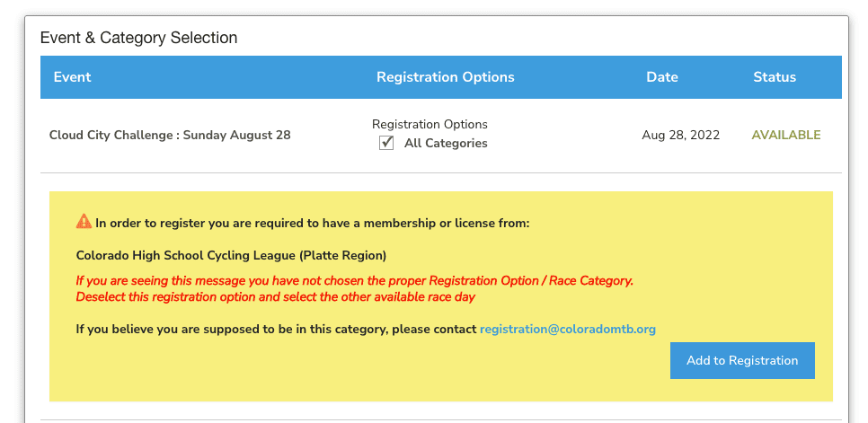
Task: Select the Registration Options column header
Action: click(x=446, y=77)
